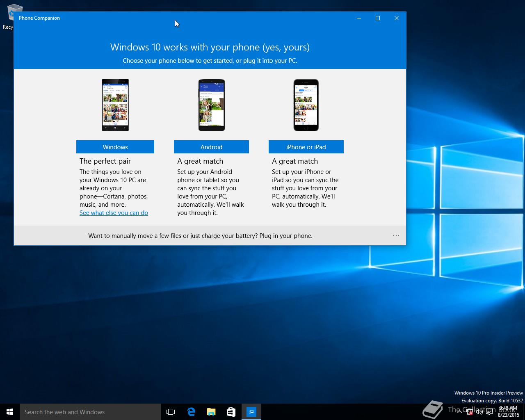The width and height of the screenshot is (525, 420).
Task: Click the iPhone image
Action: click(x=306, y=105)
